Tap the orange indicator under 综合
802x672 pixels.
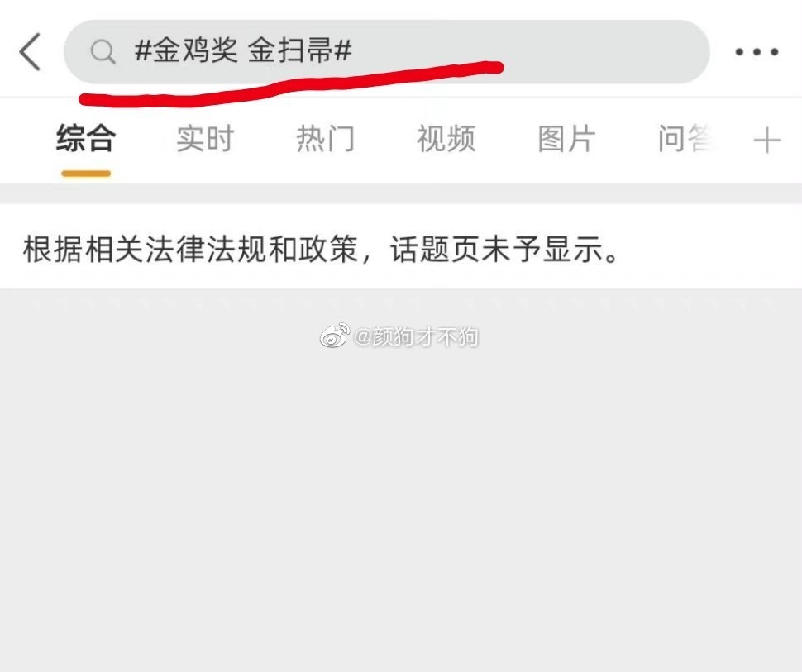86,174
